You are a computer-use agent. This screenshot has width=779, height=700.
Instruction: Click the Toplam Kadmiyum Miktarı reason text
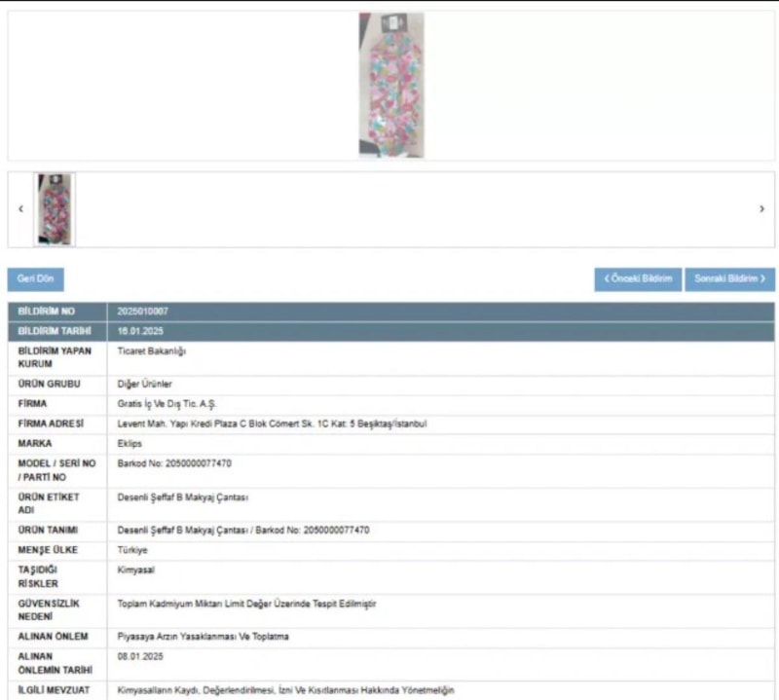246,604
